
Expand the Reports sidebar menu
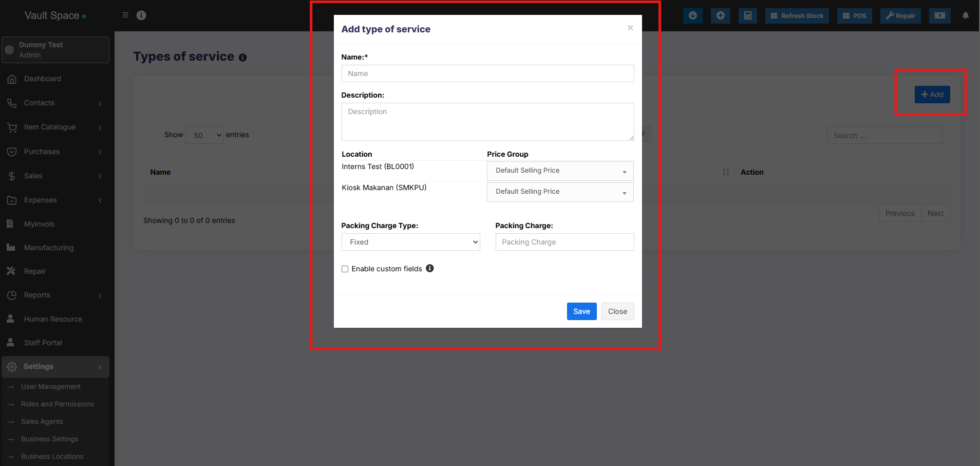(x=37, y=295)
